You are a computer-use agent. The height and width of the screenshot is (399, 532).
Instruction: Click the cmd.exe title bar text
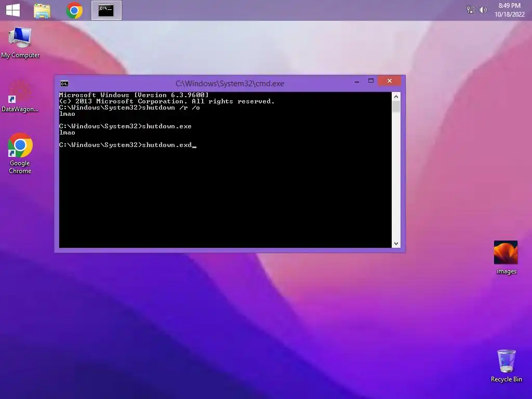tap(230, 84)
